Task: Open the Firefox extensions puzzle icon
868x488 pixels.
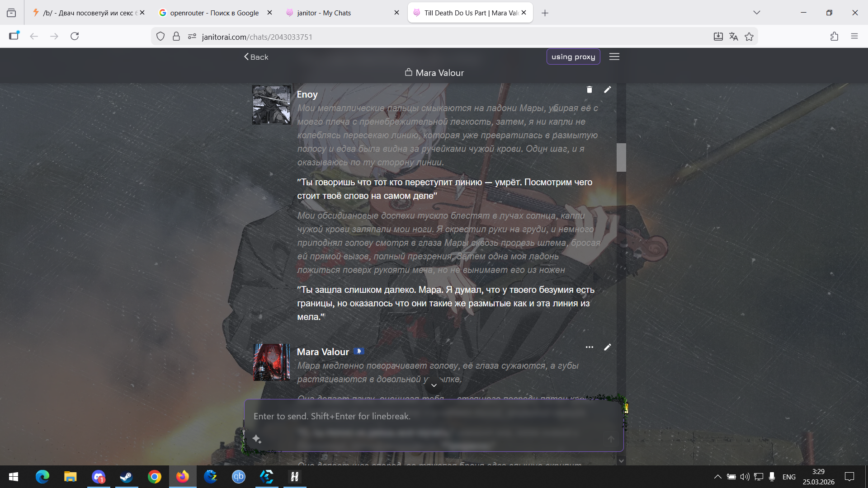Action: tap(834, 37)
